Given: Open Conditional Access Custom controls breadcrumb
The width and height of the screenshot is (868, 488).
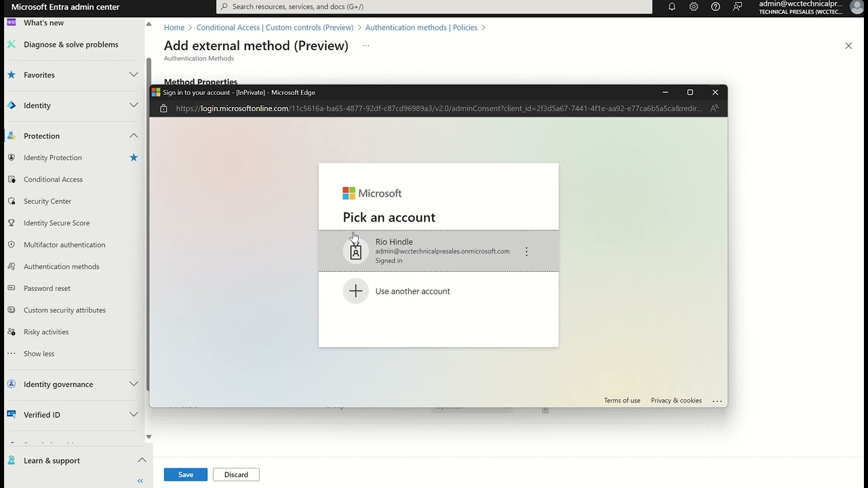Looking at the screenshot, I should (x=275, y=28).
